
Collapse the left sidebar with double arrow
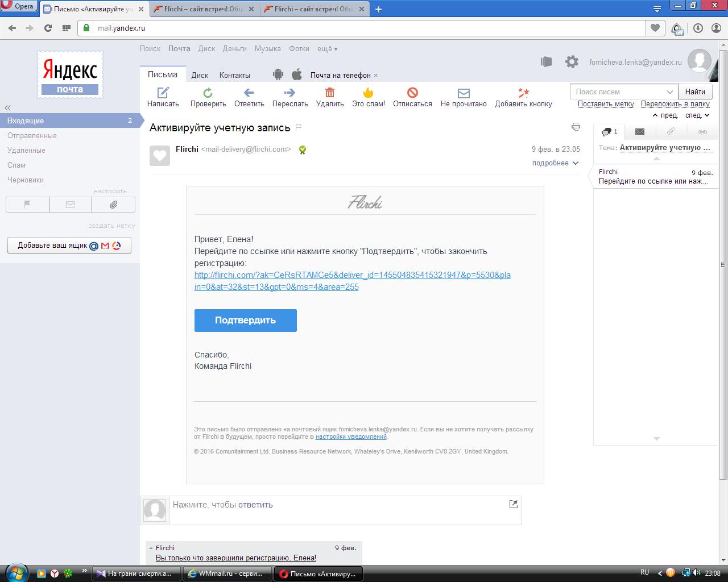click(8, 107)
